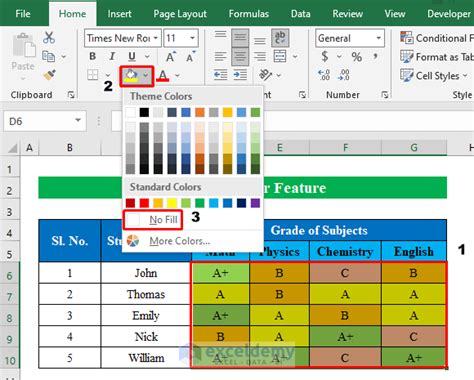This screenshot has height=380, width=474.
Task: Toggle Italic formatting
Action: tap(112, 56)
